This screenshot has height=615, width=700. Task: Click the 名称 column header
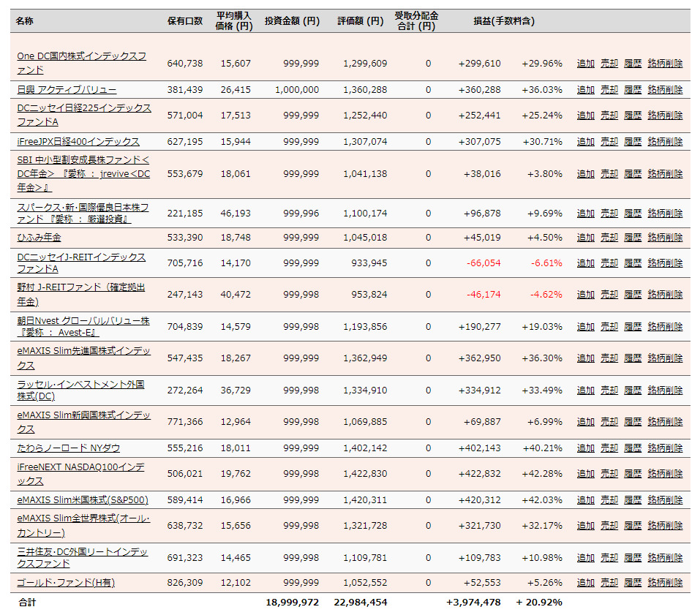[x=25, y=21]
